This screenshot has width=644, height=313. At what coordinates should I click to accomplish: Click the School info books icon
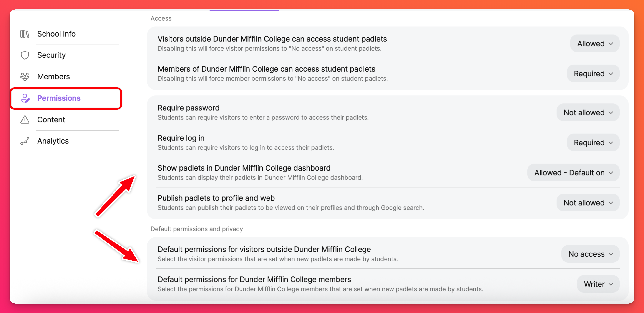click(x=25, y=34)
